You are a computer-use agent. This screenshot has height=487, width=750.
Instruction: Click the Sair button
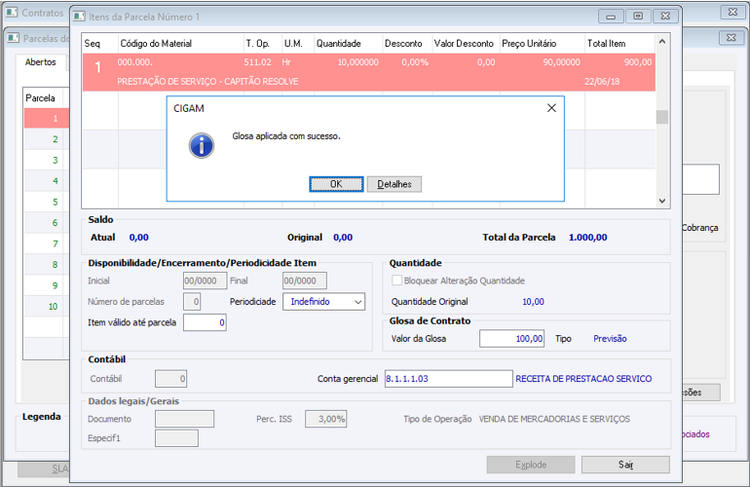pyautogui.click(x=625, y=465)
